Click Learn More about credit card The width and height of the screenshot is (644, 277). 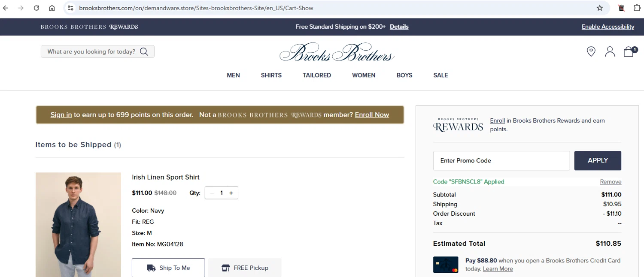(x=498, y=269)
